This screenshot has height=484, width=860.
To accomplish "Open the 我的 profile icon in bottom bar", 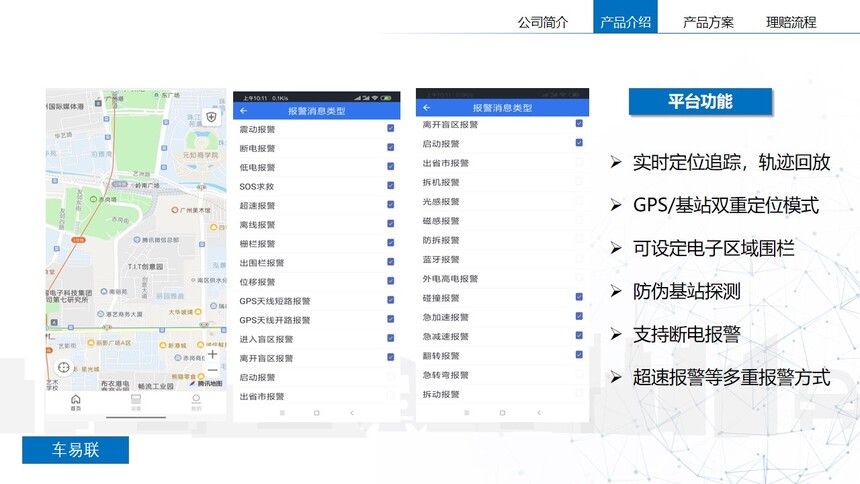I will tap(196, 402).
